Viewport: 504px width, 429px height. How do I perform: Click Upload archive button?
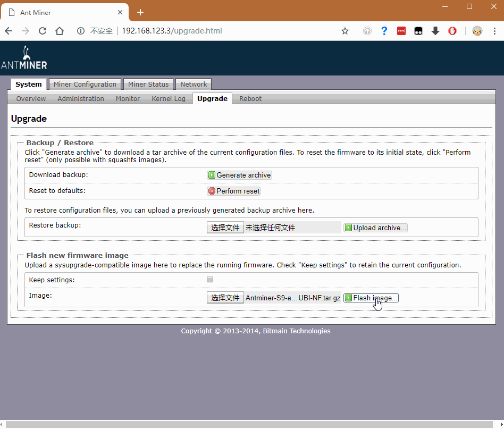click(375, 228)
